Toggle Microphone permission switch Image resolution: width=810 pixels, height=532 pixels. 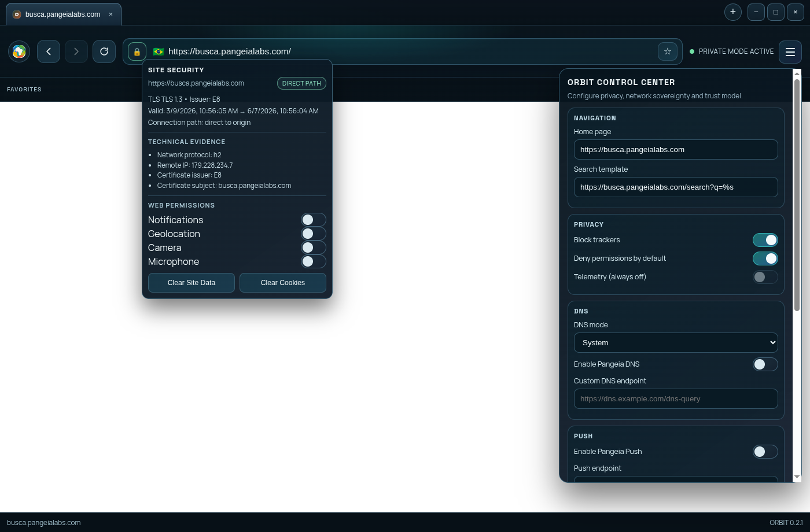[314, 261]
